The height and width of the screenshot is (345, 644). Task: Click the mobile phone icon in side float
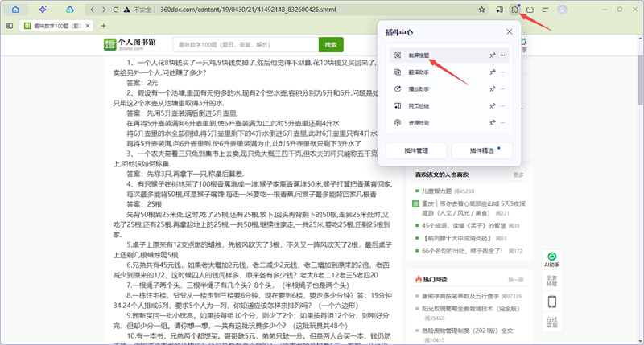coord(552,302)
